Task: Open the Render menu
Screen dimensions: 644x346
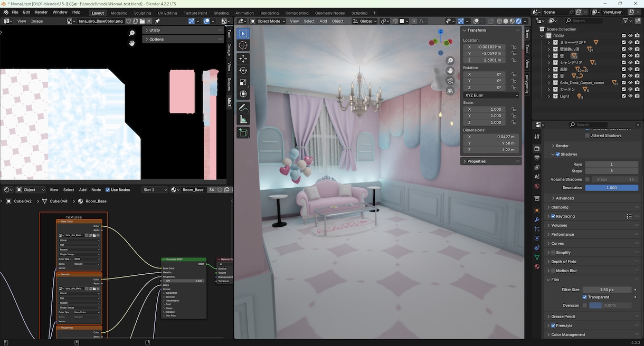Action: (41, 12)
